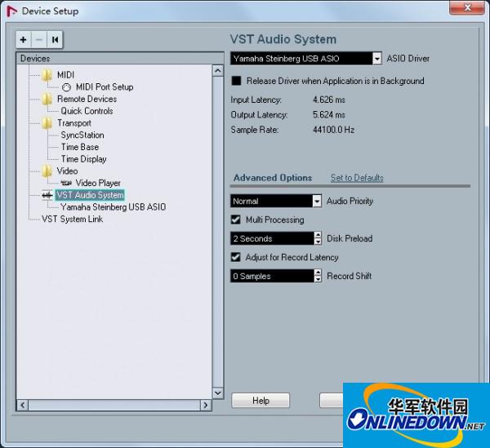490x448 pixels.
Task: Click the Output Latency value 5.624 ms
Action: [x=329, y=115]
